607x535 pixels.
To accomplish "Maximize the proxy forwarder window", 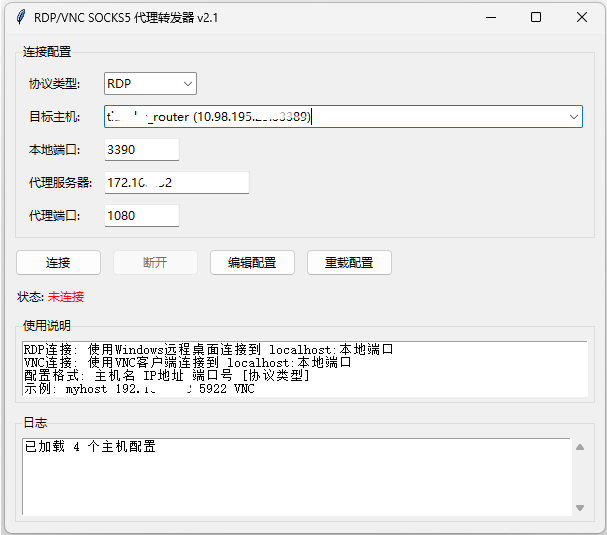I will [x=536, y=17].
